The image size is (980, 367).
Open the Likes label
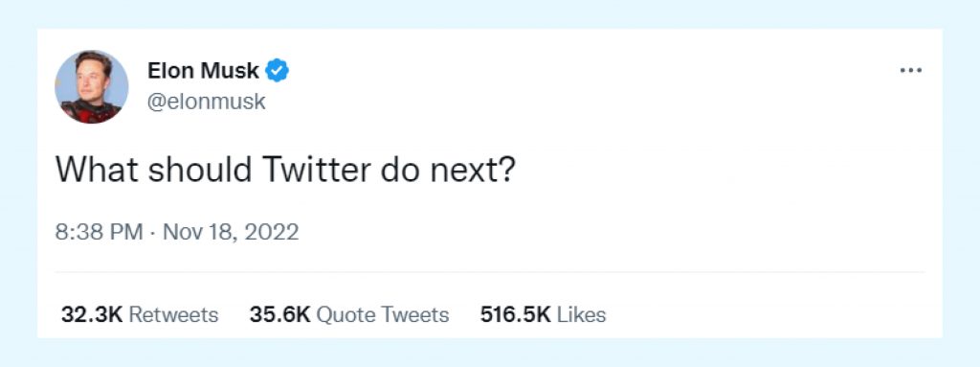(581, 314)
